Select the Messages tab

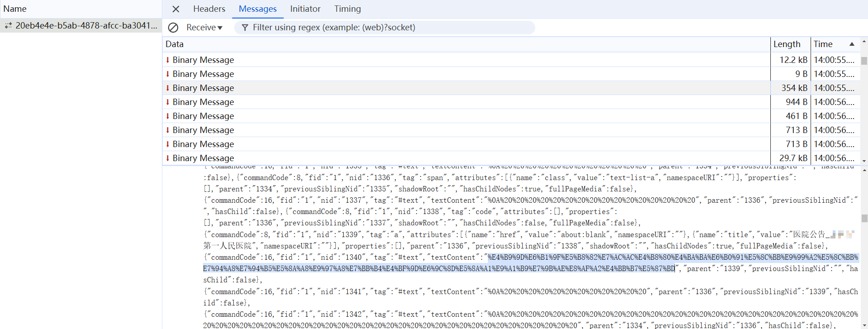[258, 9]
